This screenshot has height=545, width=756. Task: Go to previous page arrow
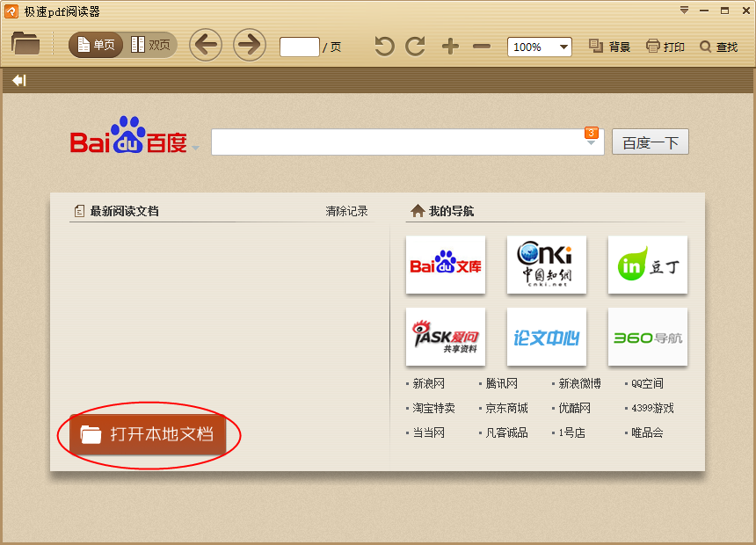point(206,45)
